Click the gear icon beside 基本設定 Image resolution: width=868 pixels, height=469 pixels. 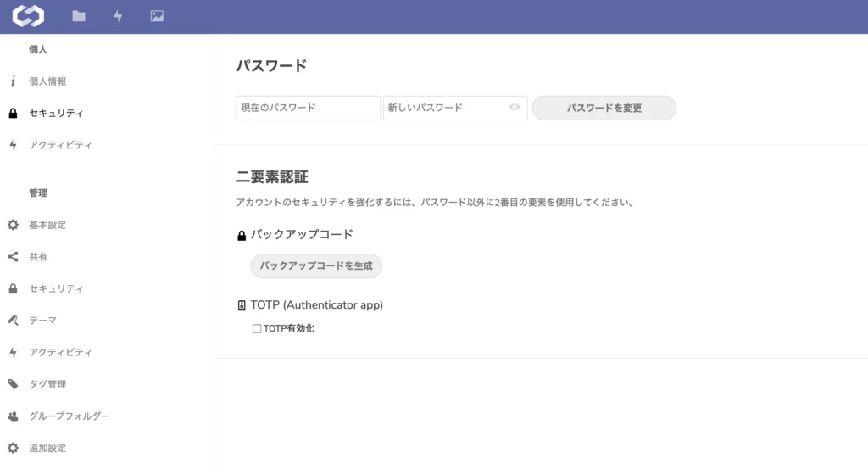pos(13,225)
